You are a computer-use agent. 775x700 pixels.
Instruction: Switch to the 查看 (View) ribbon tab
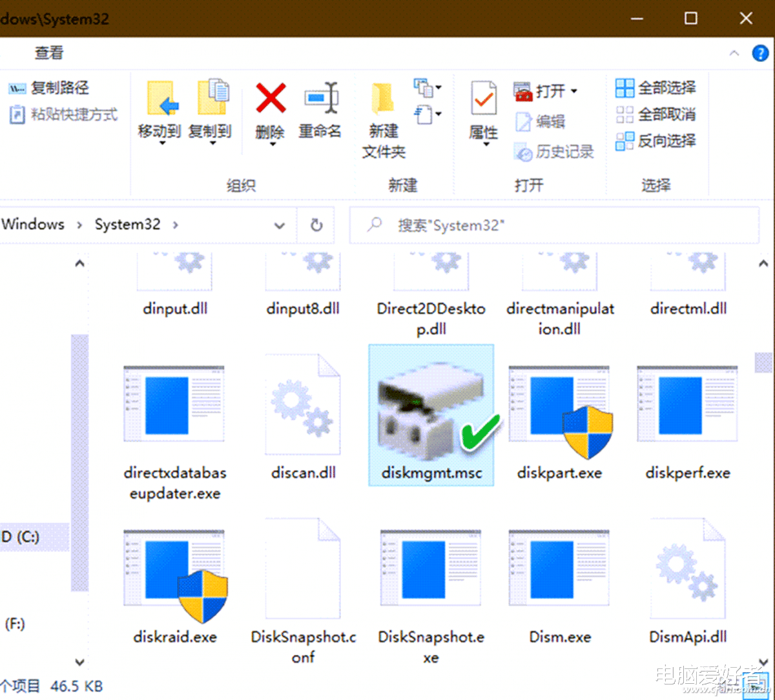[x=48, y=53]
